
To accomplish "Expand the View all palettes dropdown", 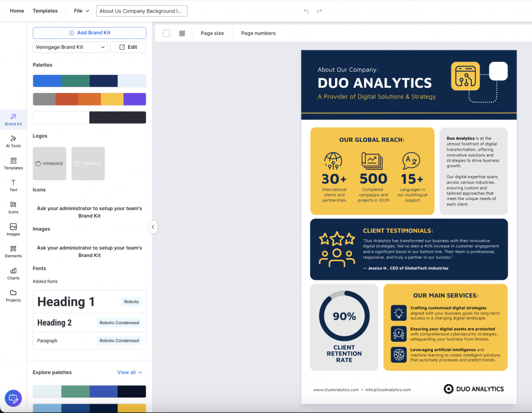I will coord(129,372).
